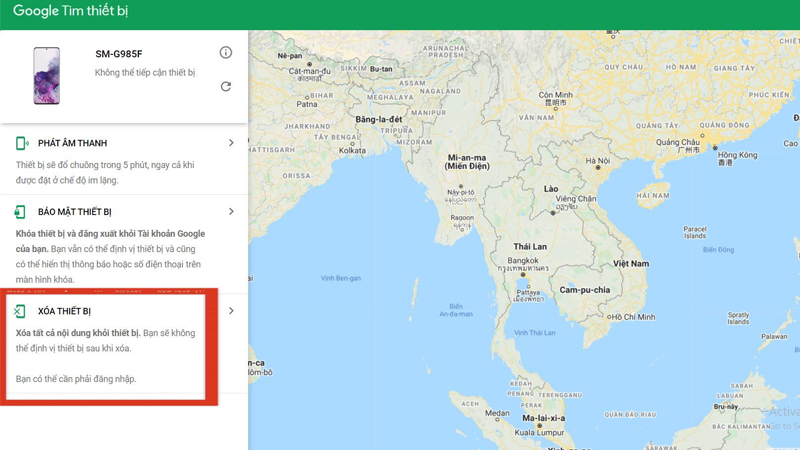Open the Google Tìm thiết bị header title
This screenshot has height=450, width=800.
click(70, 11)
